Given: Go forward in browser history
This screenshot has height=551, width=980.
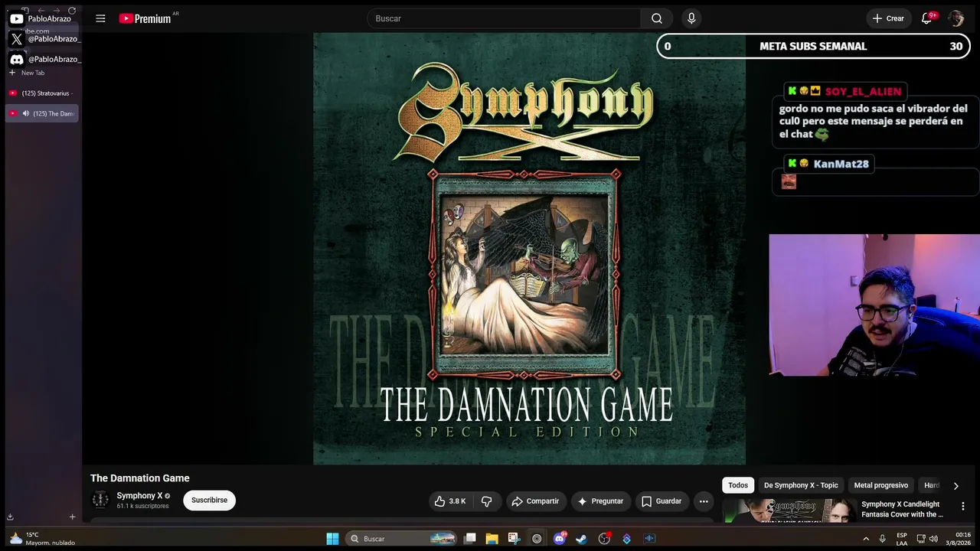Looking at the screenshot, I should (x=56, y=11).
